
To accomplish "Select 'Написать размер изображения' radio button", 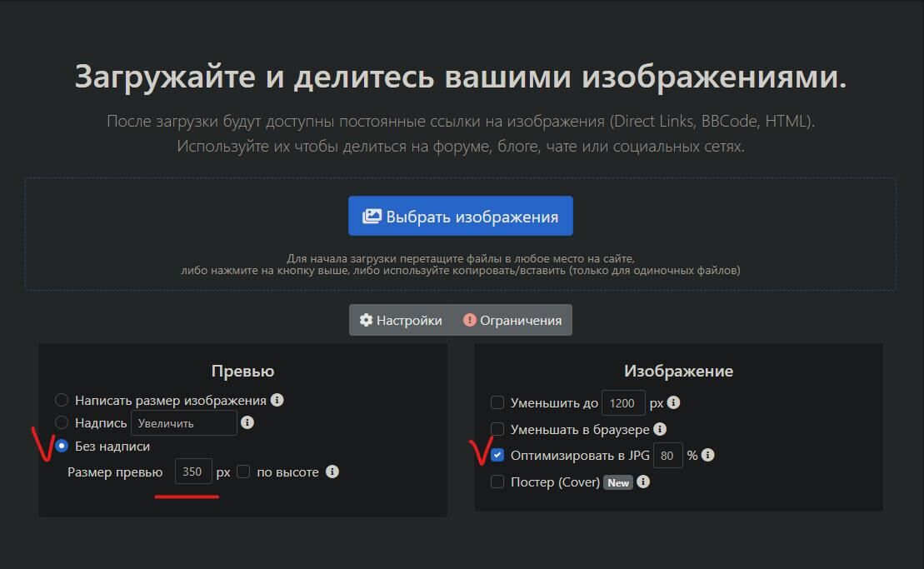I will (x=62, y=401).
